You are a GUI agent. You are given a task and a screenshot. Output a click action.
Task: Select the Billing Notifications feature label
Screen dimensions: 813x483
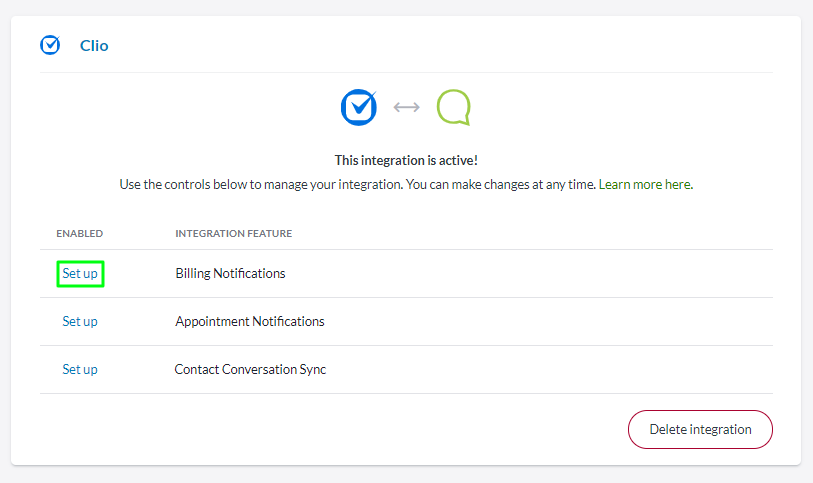click(x=230, y=273)
